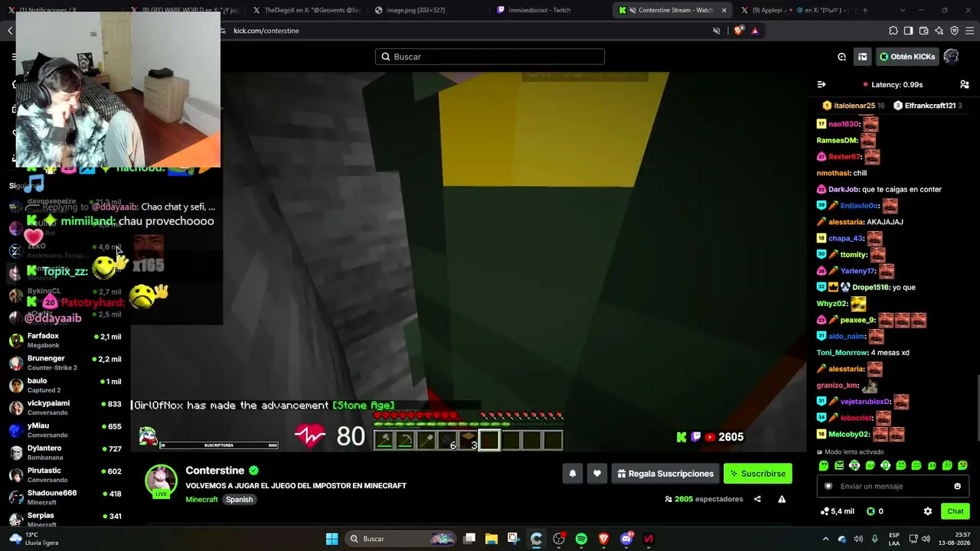The height and width of the screenshot is (551, 980).
Task: Open the Conterstine channel avatar
Action: [x=162, y=481]
